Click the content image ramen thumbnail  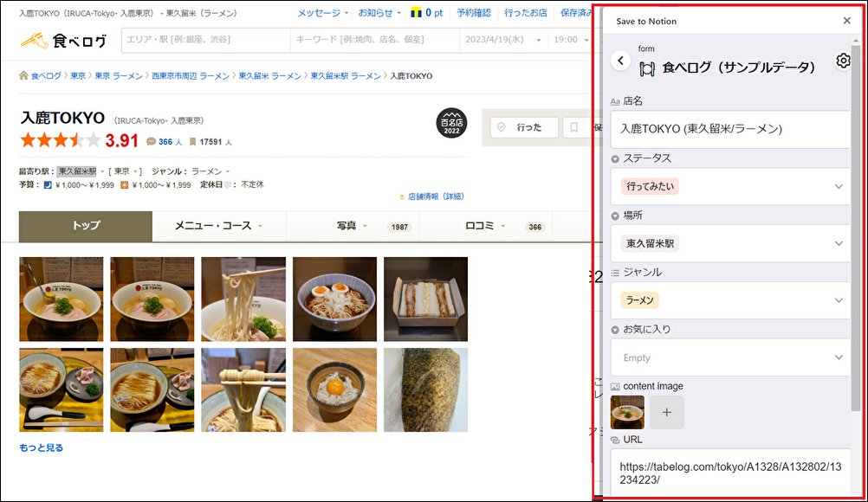[x=627, y=413]
